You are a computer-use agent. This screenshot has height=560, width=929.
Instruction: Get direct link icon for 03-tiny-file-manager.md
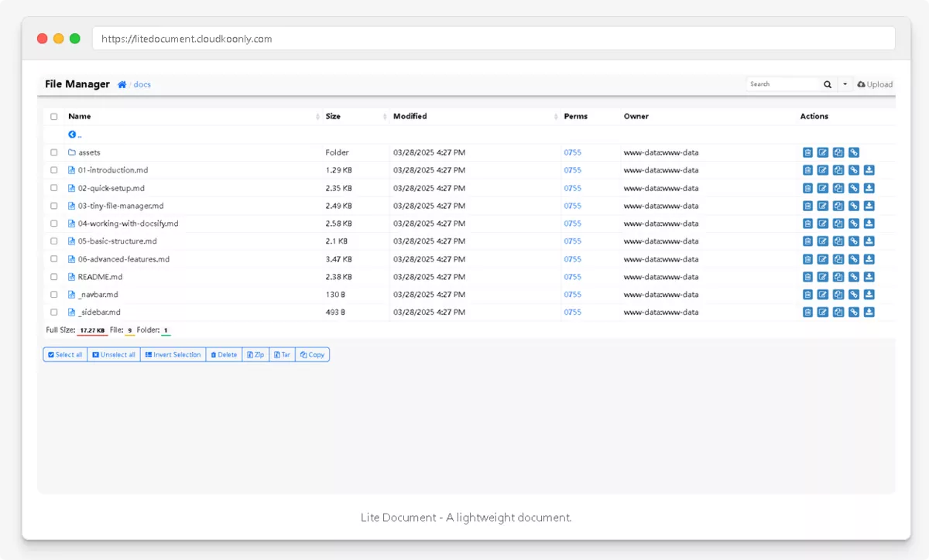[854, 206]
